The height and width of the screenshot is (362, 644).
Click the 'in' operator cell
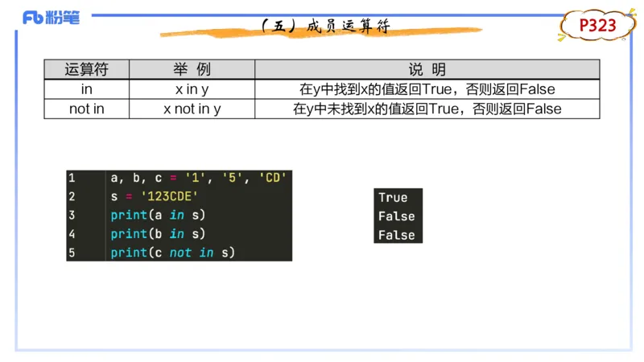(87, 89)
